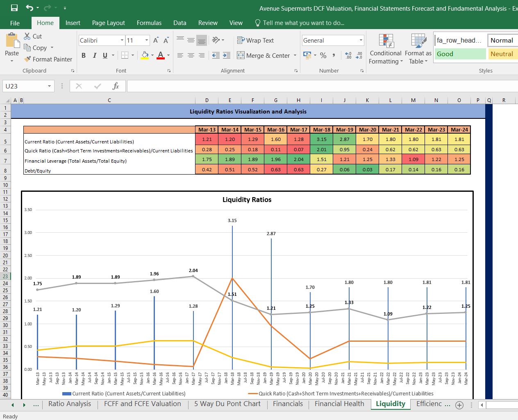Switch to the Insert ribbon tab
The height and width of the screenshot is (420, 518).
coord(73,23)
